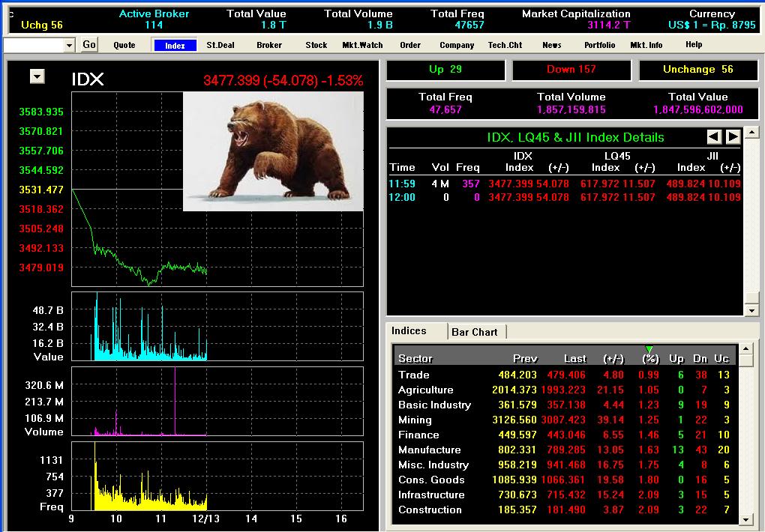
Task: Click the bear image on chart
Action: tap(273, 151)
